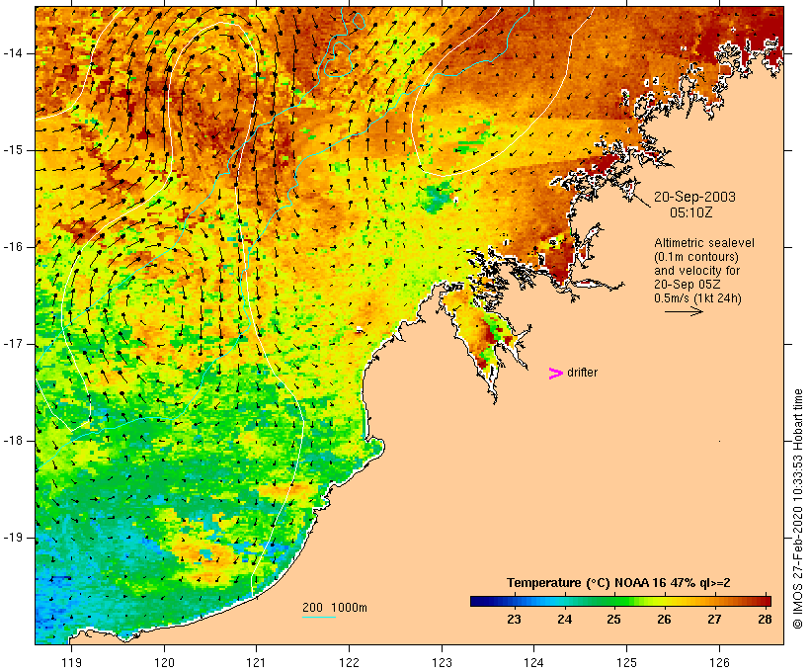
Task: Click the longitude axis label '125'
Action: tap(626, 662)
